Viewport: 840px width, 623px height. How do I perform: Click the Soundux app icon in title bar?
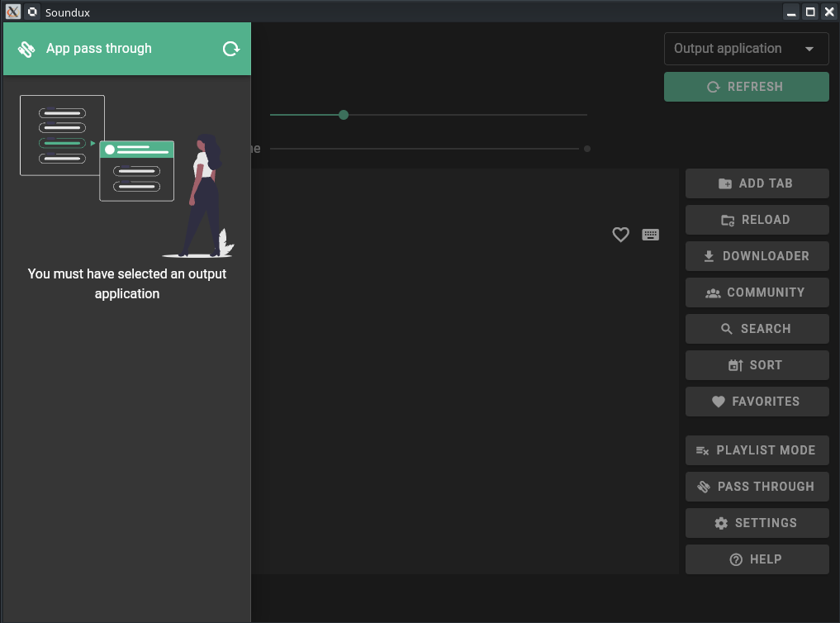point(33,12)
